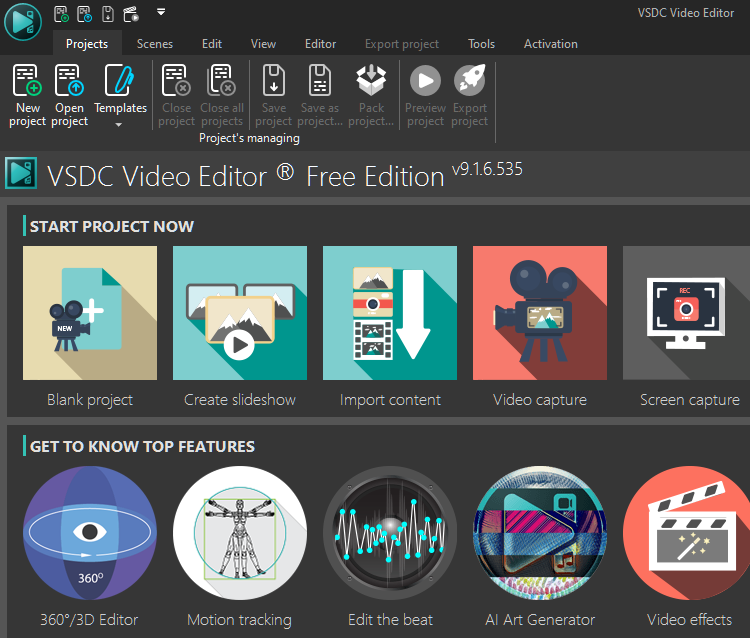
Task: Create a New project from ribbon
Action: 27,95
